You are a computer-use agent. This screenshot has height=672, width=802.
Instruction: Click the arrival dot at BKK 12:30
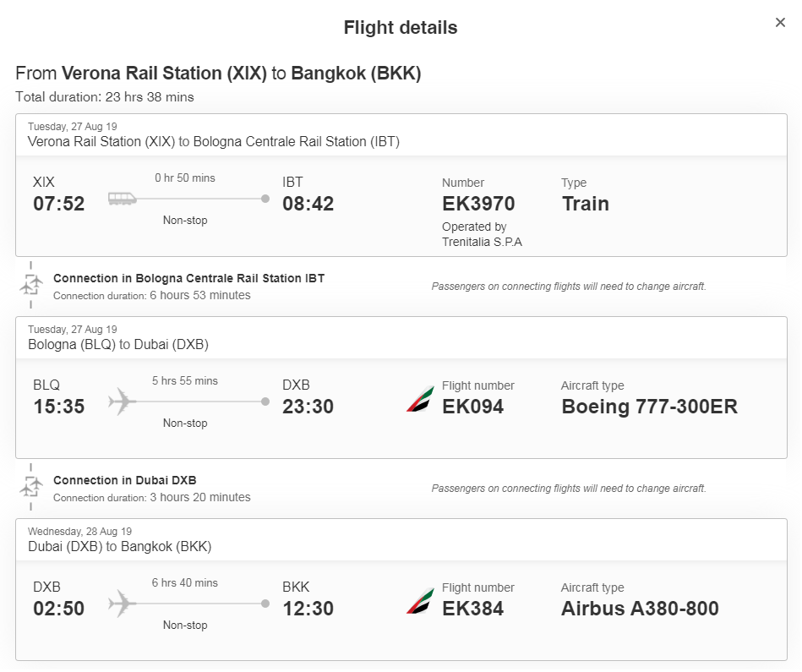(x=265, y=604)
